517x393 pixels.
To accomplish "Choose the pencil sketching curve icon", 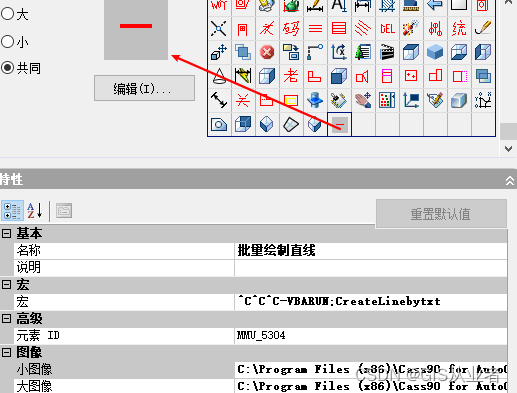I will tap(483, 28).
